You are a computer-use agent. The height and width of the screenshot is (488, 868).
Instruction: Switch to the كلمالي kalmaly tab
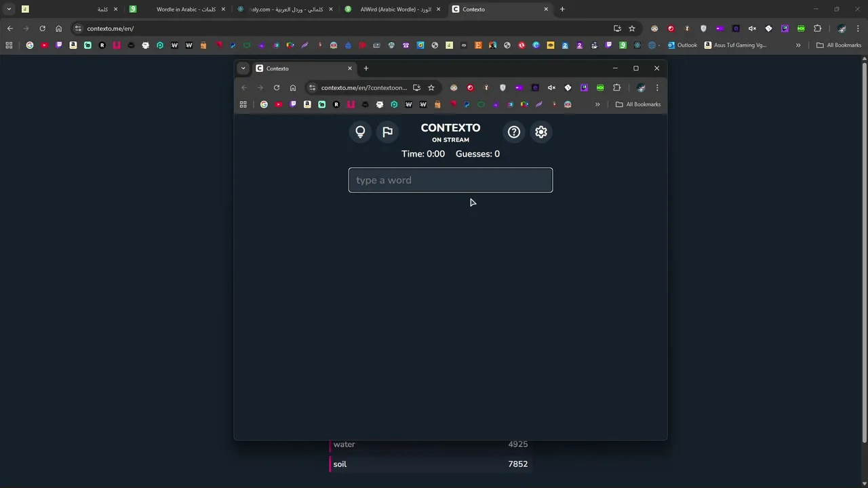pyautogui.click(x=285, y=9)
